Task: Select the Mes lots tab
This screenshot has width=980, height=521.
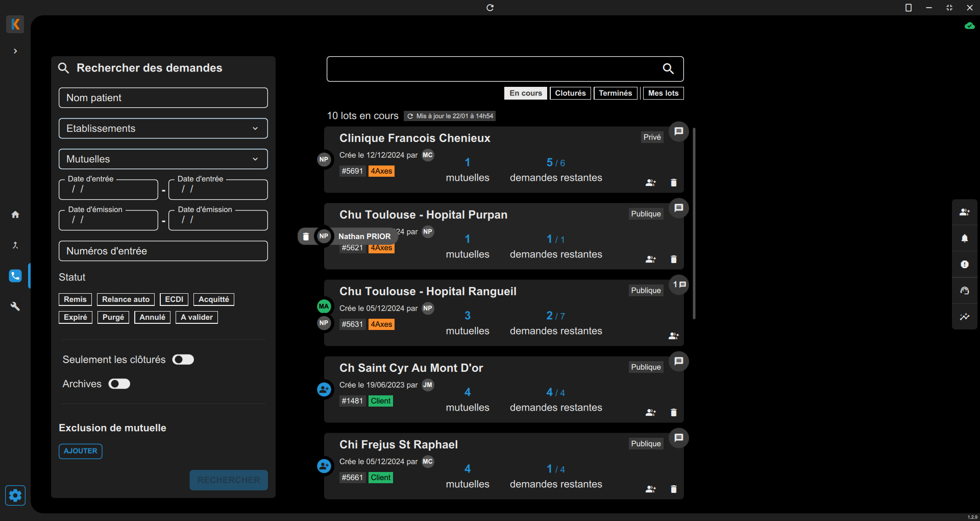Action: (x=663, y=93)
